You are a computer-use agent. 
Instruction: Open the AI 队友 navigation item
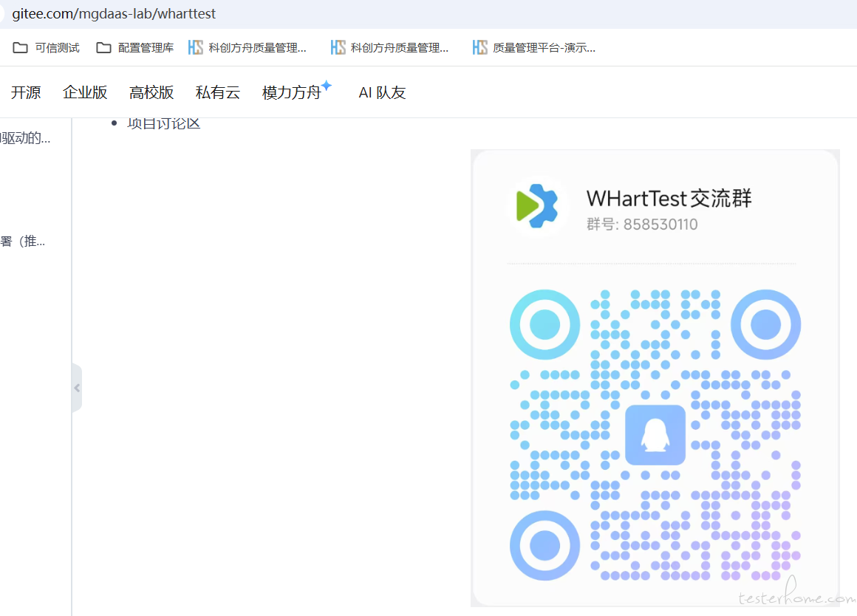[382, 92]
